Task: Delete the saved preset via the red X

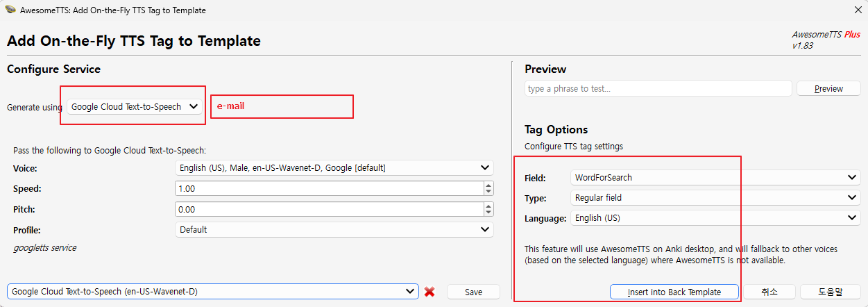Action: pyautogui.click(x=429, y=292)
